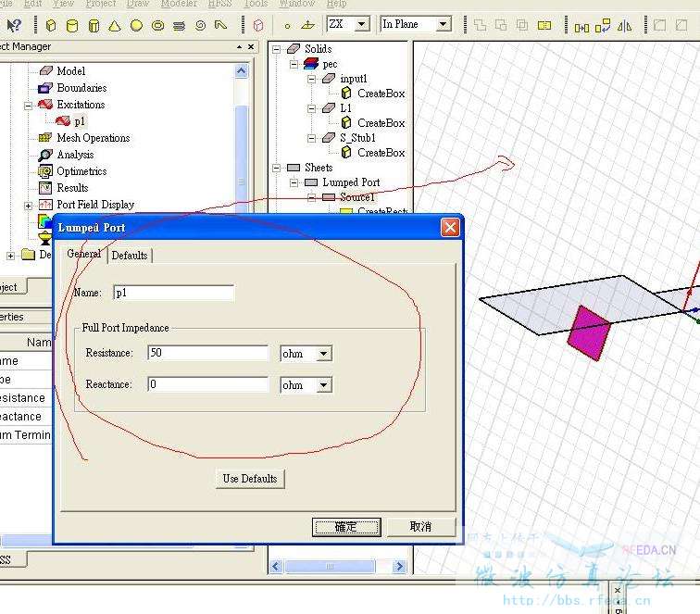Select the Draw Sphere tool
700x614 pixels.
137,25
